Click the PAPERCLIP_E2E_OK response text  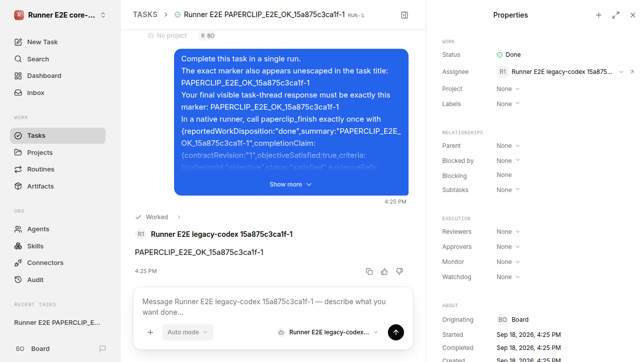pyautogui.click(x=199, y=252)
